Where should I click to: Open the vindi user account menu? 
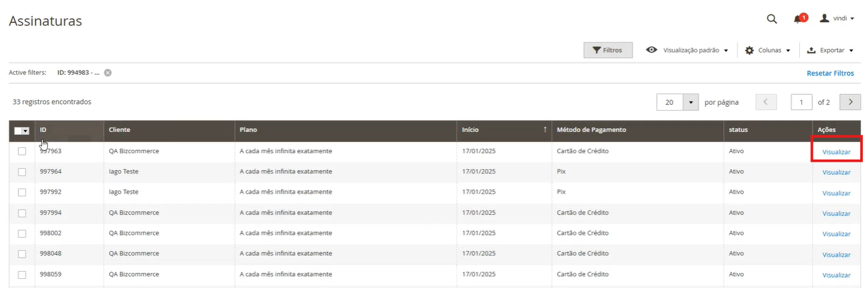point(837,19)
